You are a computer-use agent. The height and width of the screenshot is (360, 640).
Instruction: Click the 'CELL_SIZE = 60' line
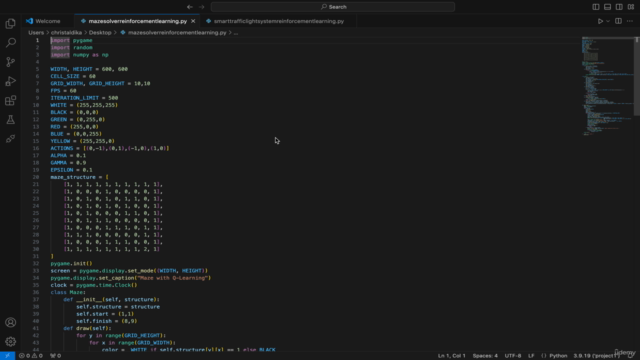73,76
